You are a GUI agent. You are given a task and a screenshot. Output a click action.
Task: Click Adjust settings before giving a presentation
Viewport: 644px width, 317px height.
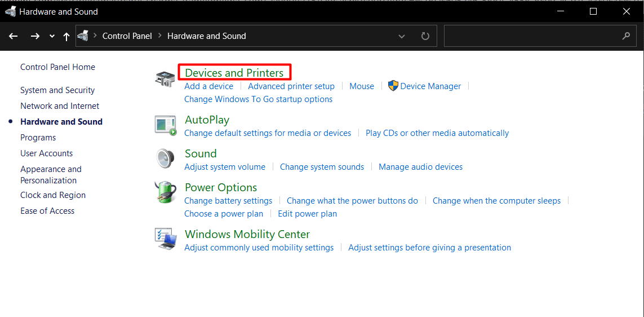coord(429,248)
